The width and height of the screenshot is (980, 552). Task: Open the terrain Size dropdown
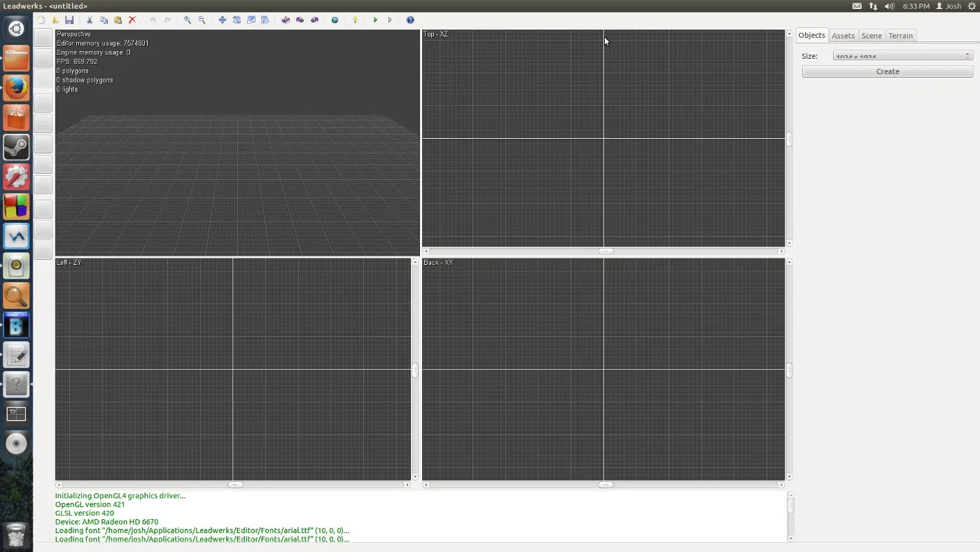coord(902,56)
